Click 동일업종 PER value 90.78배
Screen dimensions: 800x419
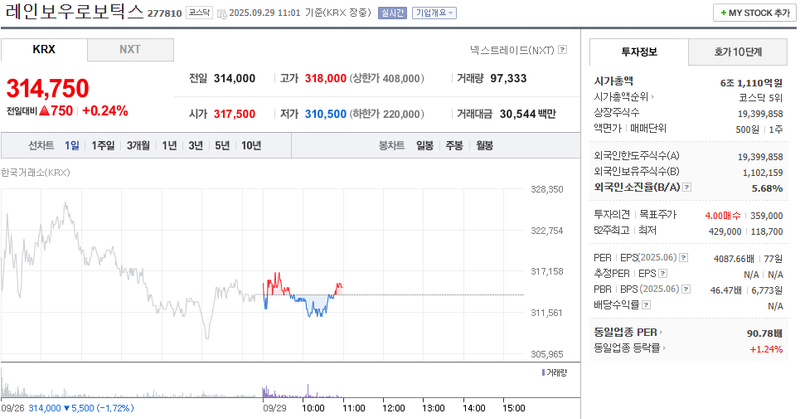click(x=765, y=333)
